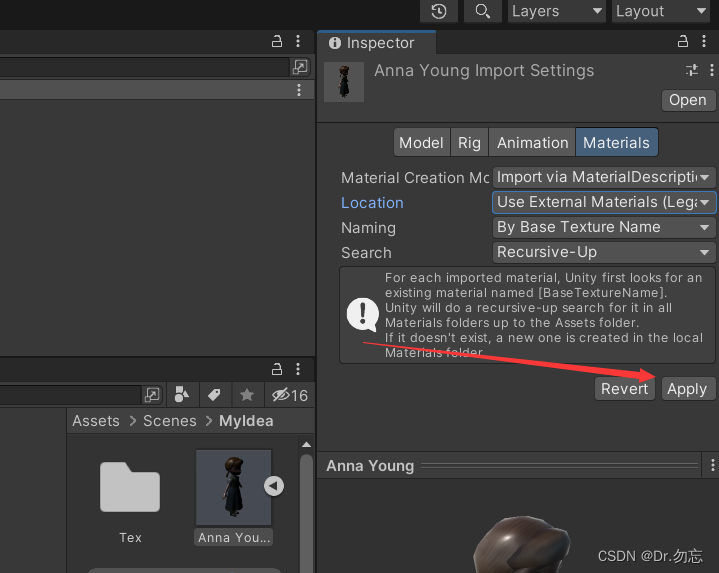This screenshot has height=573, width=719.
Task: Click the Open button
Action: [688, 100]
